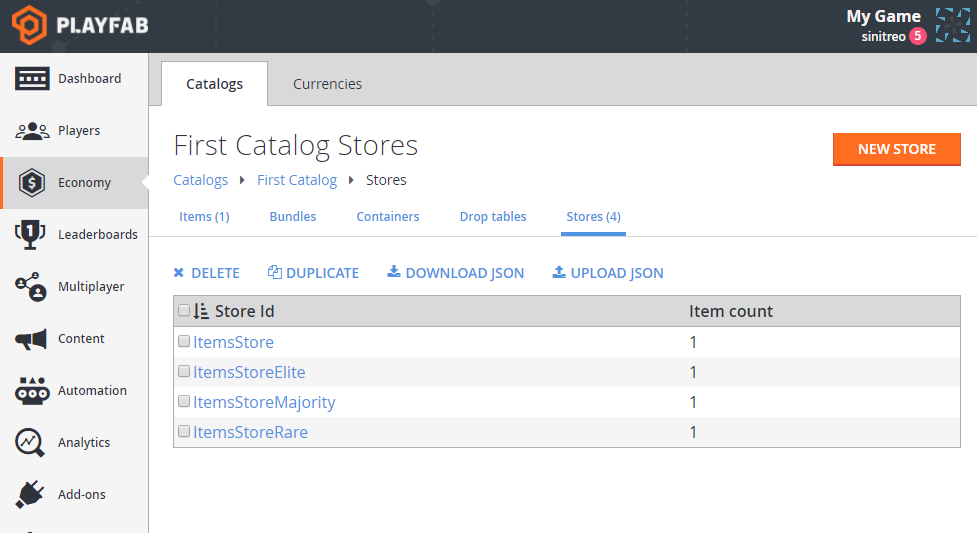Open the Add-ons plug icon
Viewport: 977px width, 533px height.
30,495
